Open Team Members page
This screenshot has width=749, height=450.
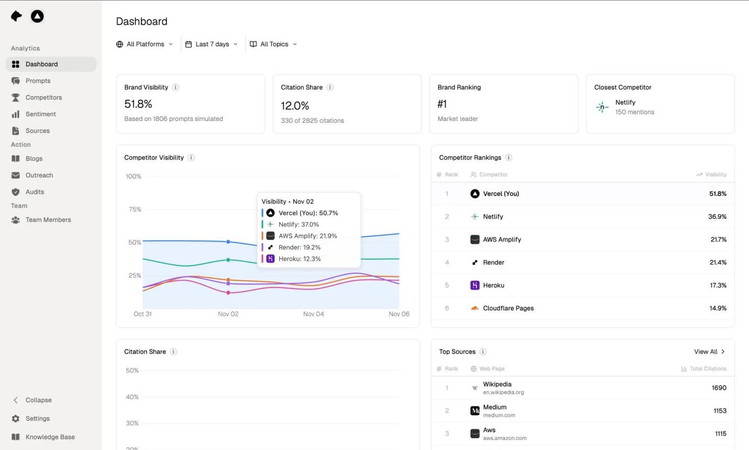point(51,220)
